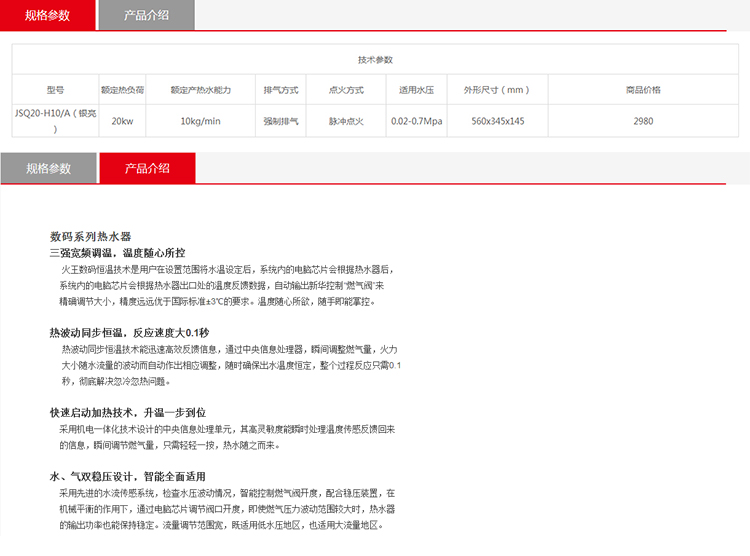Click the 脉冲点火 table cell
This screenshot has width=750, height=556.
[x=346, y=121]
